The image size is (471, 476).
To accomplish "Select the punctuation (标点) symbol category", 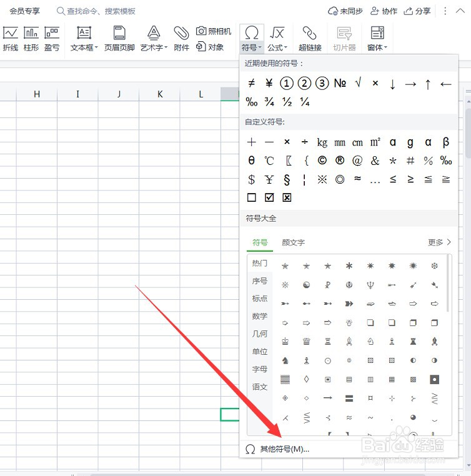I will coord(260,299).
